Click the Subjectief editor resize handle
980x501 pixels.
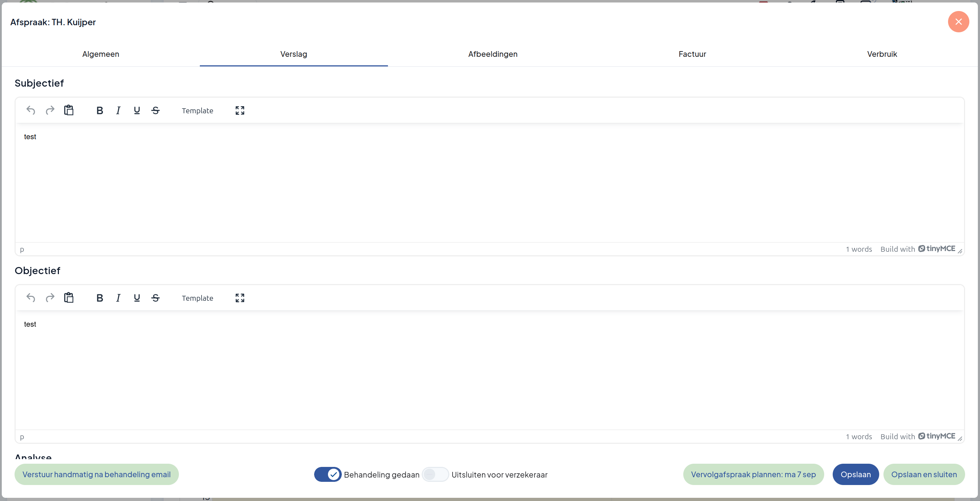(960, 251)
